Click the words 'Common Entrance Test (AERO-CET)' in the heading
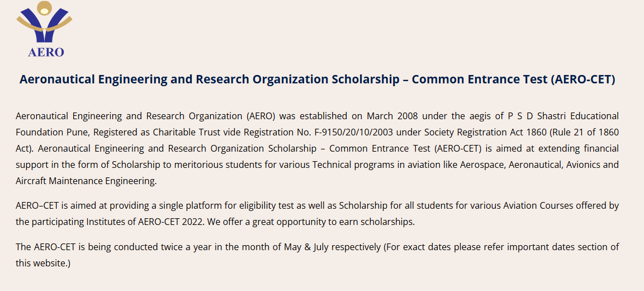This screenshot has height=291, width=644. click(513, 79)
